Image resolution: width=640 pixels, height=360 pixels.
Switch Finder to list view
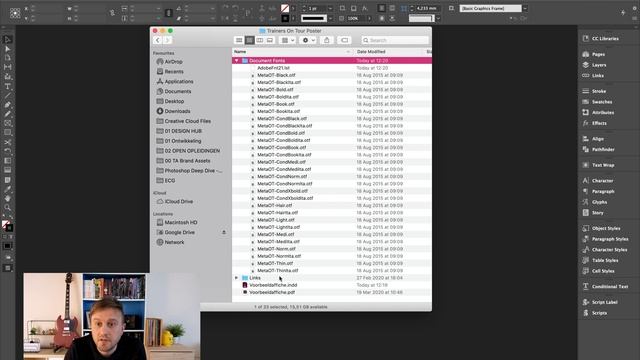point(249,40)
